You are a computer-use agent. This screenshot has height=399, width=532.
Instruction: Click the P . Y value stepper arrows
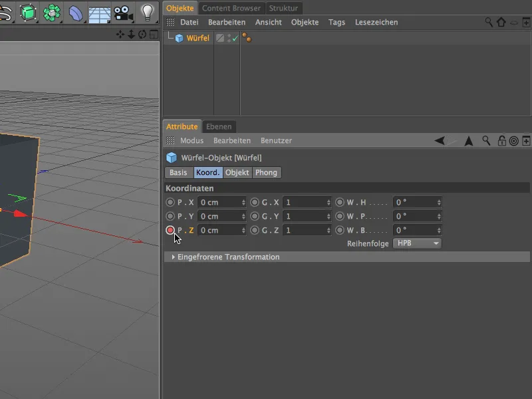[x=243, y=217]
